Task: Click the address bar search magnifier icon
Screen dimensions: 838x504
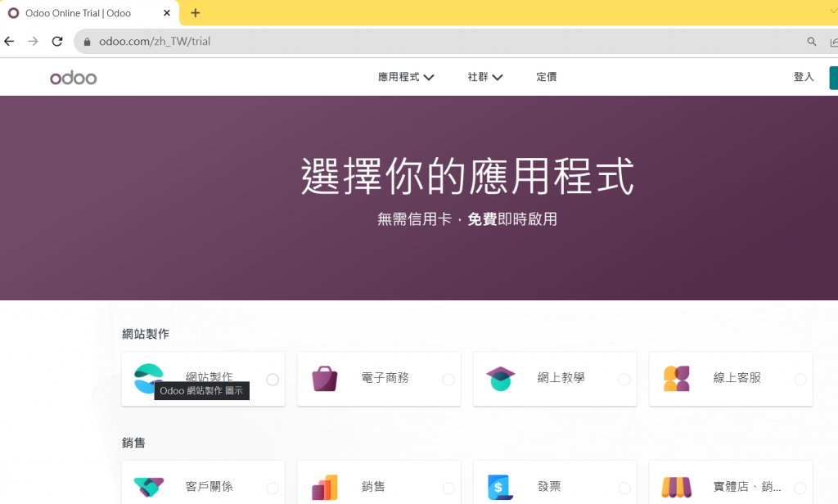Action: [811, 41]
